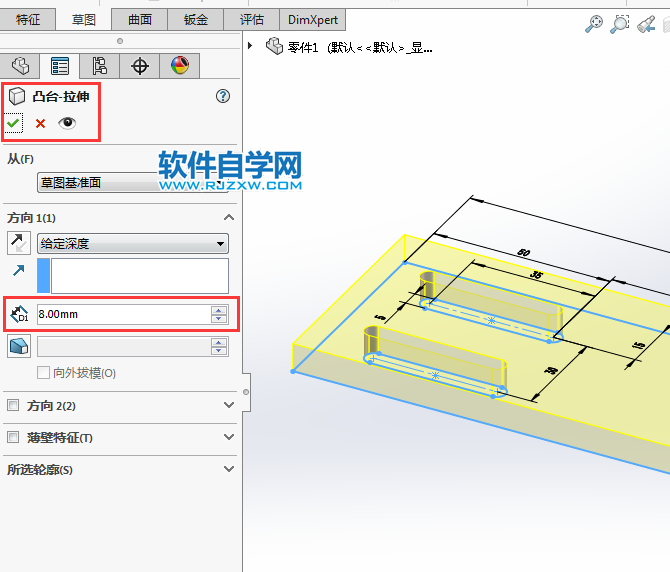Click the 8.00mm depth input field

(x=122, y=314)
